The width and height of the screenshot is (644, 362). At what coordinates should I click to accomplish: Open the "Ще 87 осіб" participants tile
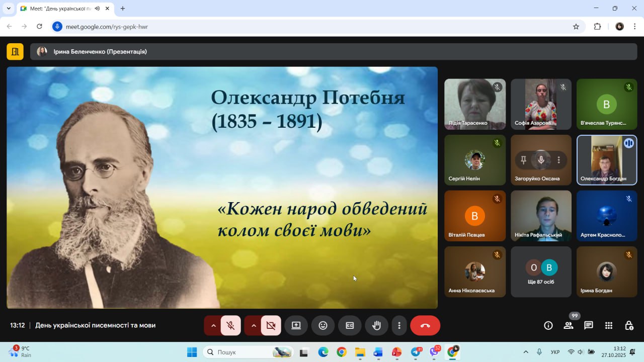(541, 272)
